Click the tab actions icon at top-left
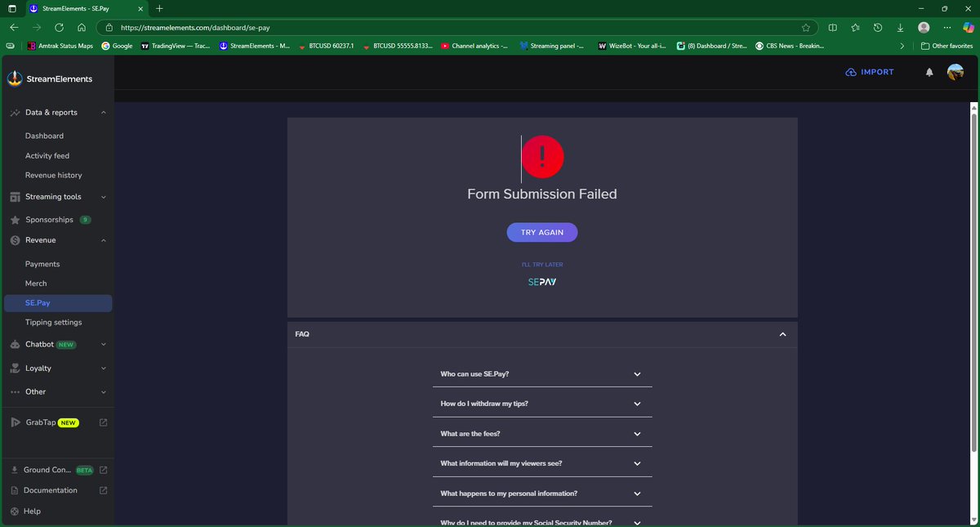The height and width of the screenshot is (527, 980). point(11,8)
